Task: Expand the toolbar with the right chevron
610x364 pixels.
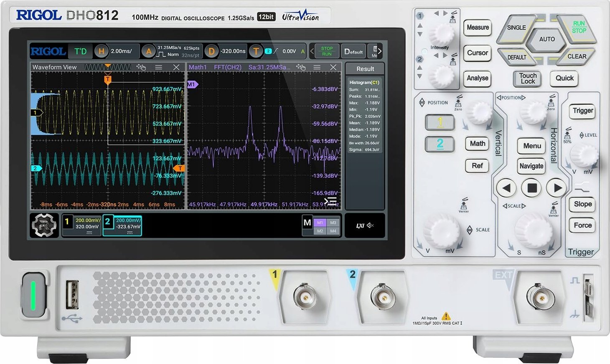Action: coord(380,51)
